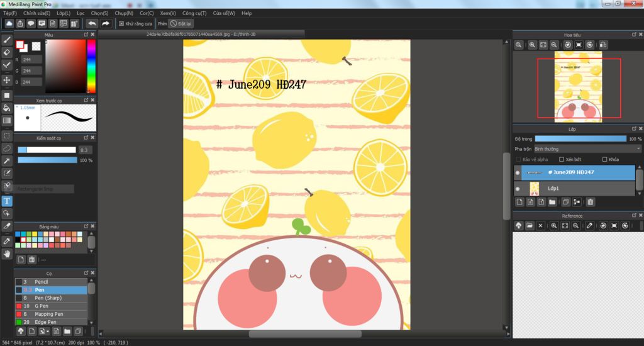This screenshot has height=346, width=644.
Task: Open the Xem(V) menu
Action: point(167,13)
